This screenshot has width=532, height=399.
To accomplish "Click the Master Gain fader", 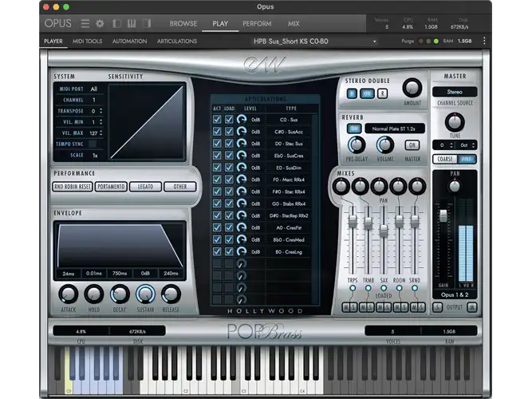I will [x=443, y=215].
